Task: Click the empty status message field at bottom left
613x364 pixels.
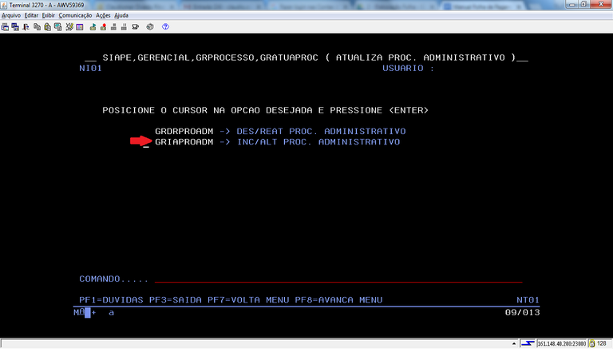Action: click(255, 344)
